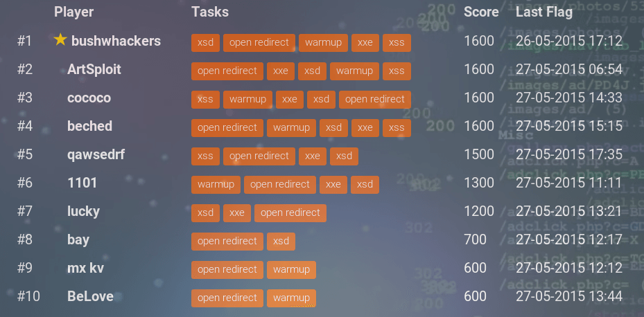Click mx kv's warmup task tag

coord(291,269)
